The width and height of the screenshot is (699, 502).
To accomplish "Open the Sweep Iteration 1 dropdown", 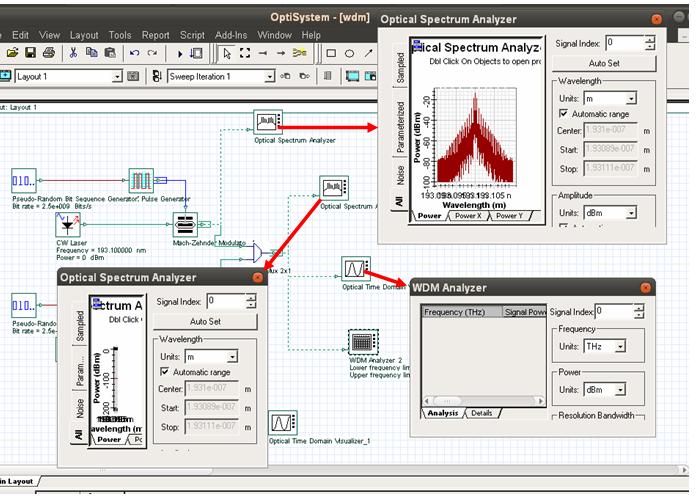I will [x=269, y=77].
